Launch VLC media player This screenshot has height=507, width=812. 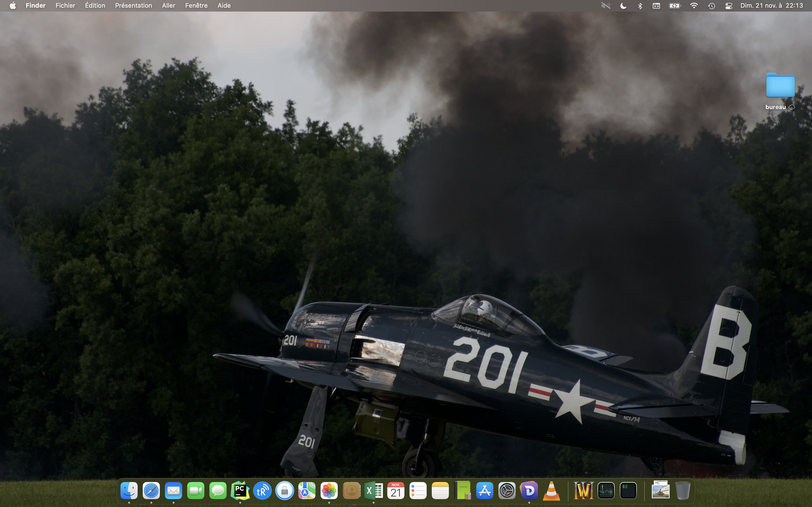(551, 491)
